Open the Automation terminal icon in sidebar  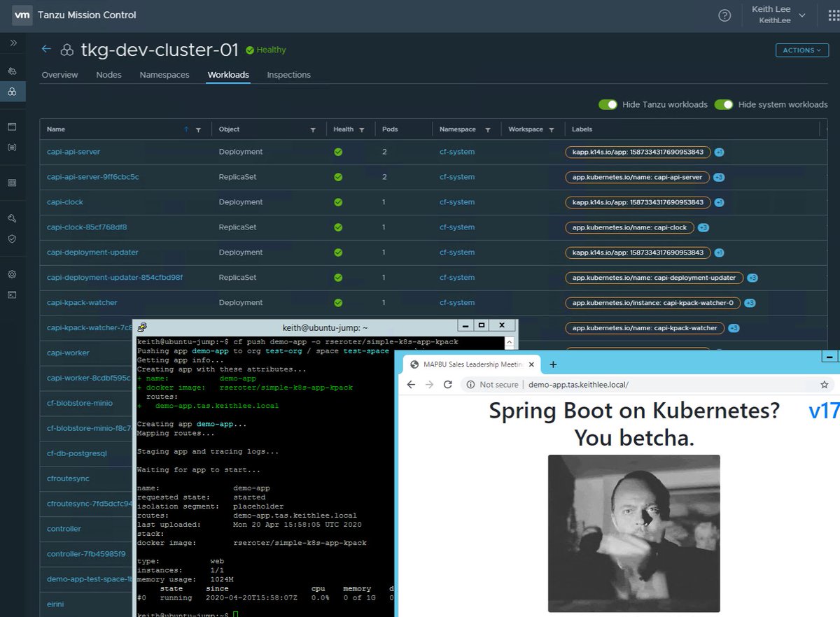point(12,295)
